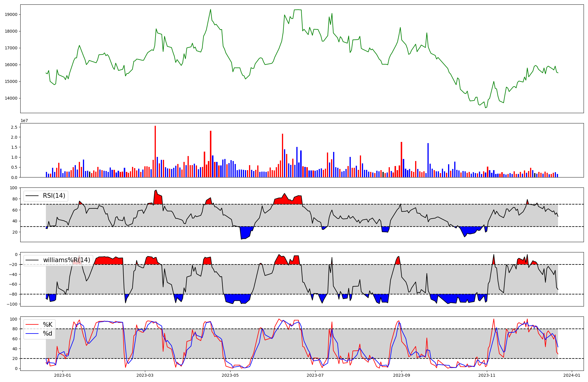588x382 pixels.
Task: Click the 2023-11 date axis label
Action: (487, 375)
